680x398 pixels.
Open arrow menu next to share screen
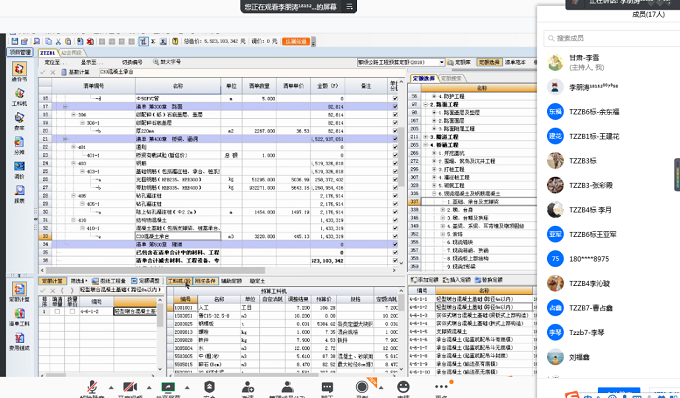click(x=187, y=388)
